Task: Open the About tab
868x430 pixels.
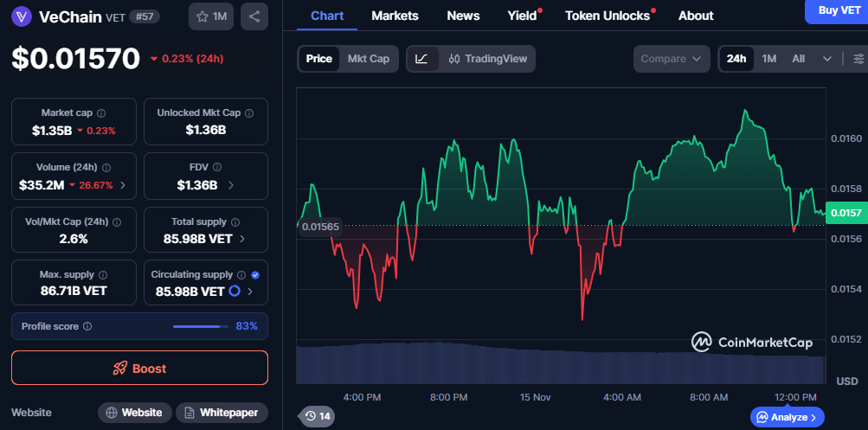Action: (x=696, y=16)
